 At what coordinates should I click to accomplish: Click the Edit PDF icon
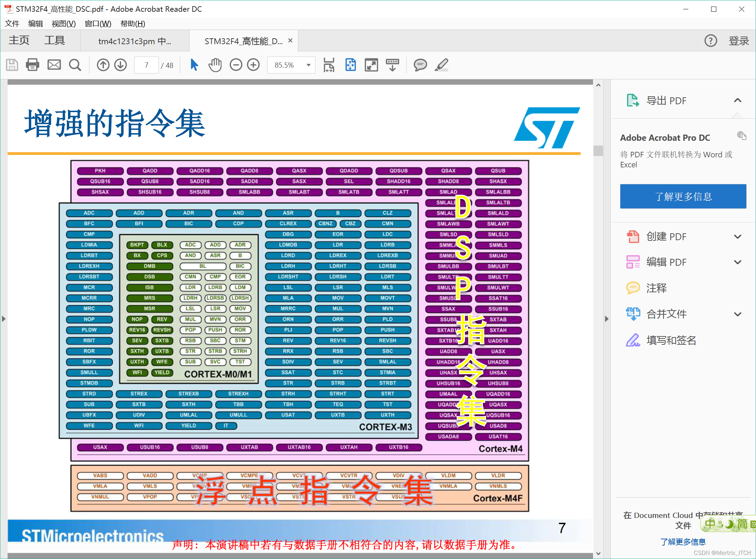(633, 262)
